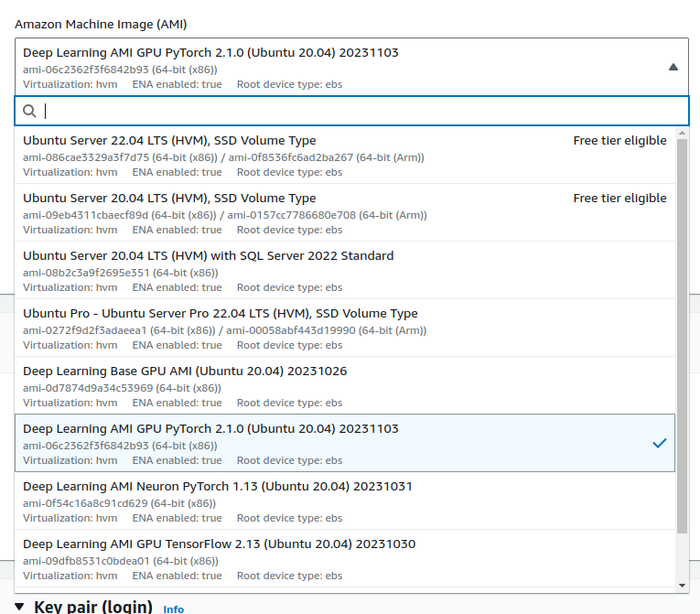Image resolution: width=700 pixels, height=614 pixels.
Task: Select Deep Learning AMI GPU TensorFlow 2.13
Action: (x=345, y=558)
